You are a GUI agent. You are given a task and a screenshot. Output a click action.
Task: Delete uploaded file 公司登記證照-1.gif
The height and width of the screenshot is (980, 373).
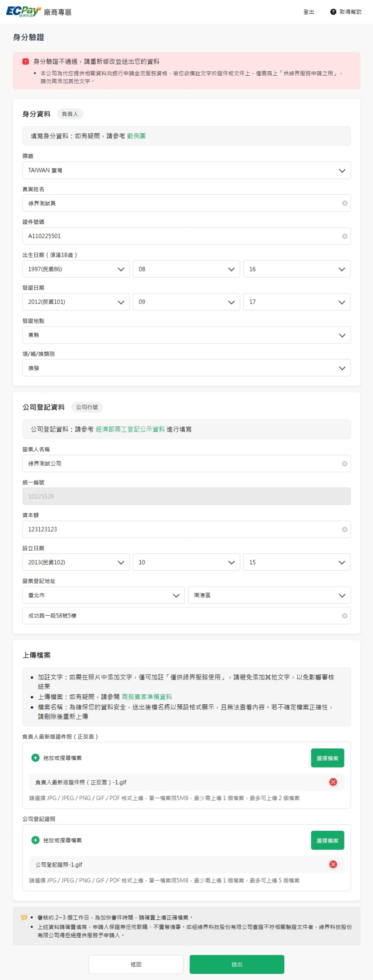pyautogui.click(x=333, y=865)
